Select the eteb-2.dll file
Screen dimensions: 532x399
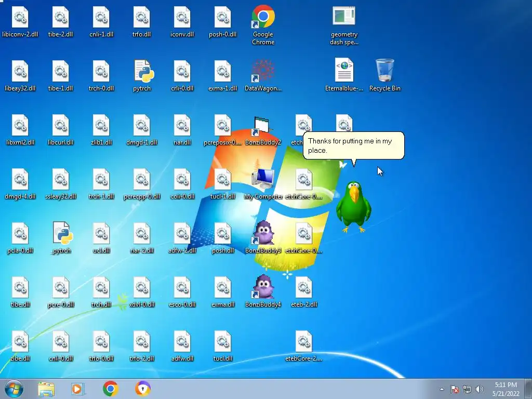pos(303,292)
